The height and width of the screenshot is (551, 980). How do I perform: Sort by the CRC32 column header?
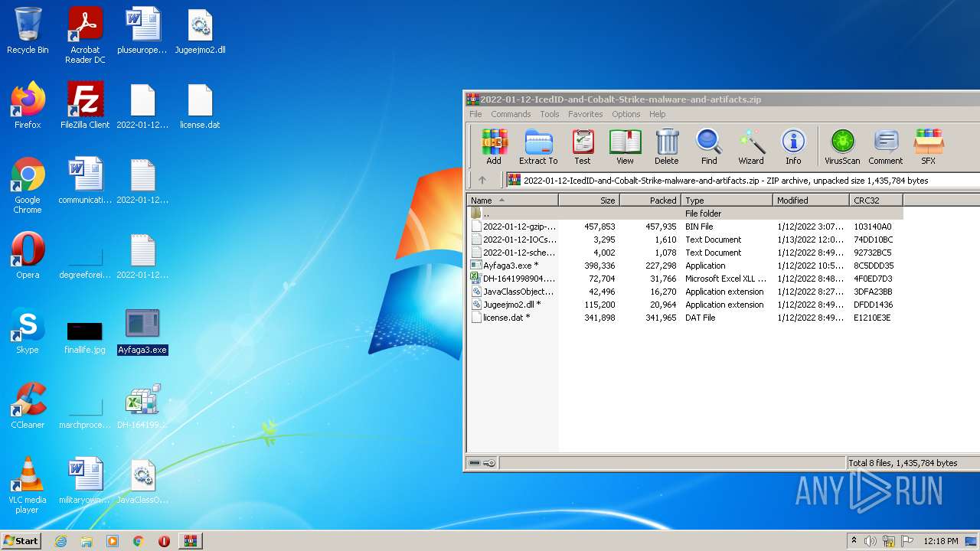(x=876, y=201)
